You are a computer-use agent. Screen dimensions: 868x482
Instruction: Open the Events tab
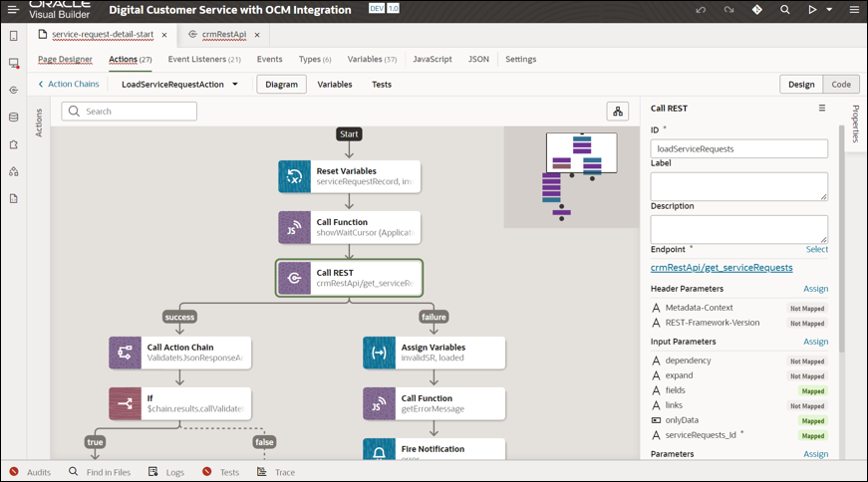(270, 59)
